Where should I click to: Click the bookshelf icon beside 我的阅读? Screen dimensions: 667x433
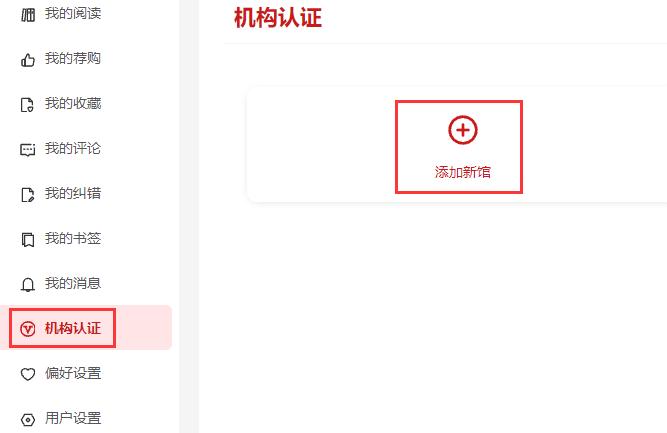tap(28, 15)
